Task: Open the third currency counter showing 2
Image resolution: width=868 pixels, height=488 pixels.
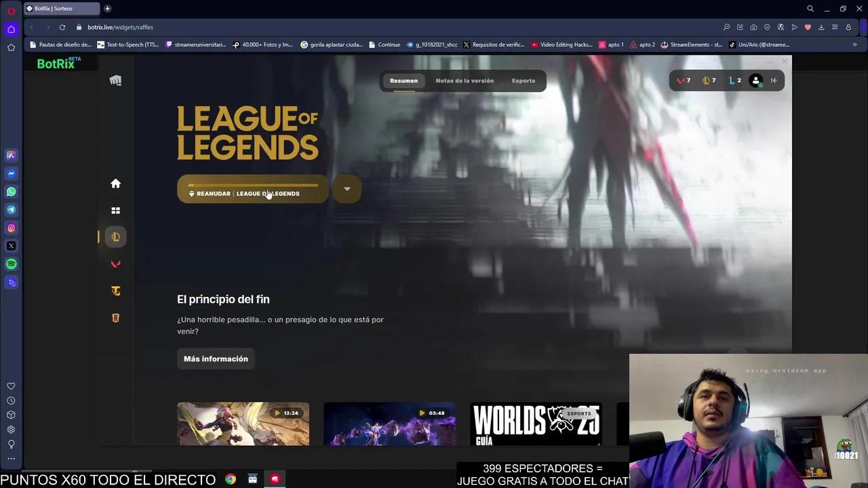Action: click(x=735, y=81)
